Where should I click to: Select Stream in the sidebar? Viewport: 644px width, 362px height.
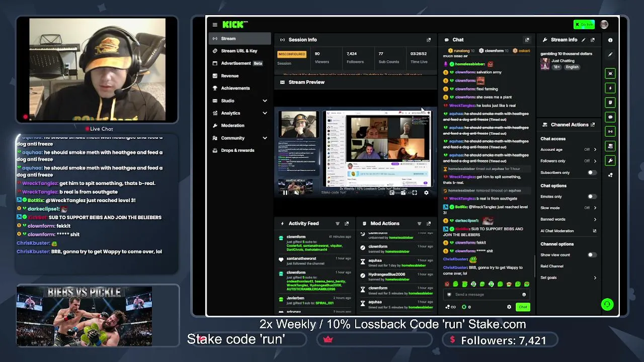click(x=240, y=39)
